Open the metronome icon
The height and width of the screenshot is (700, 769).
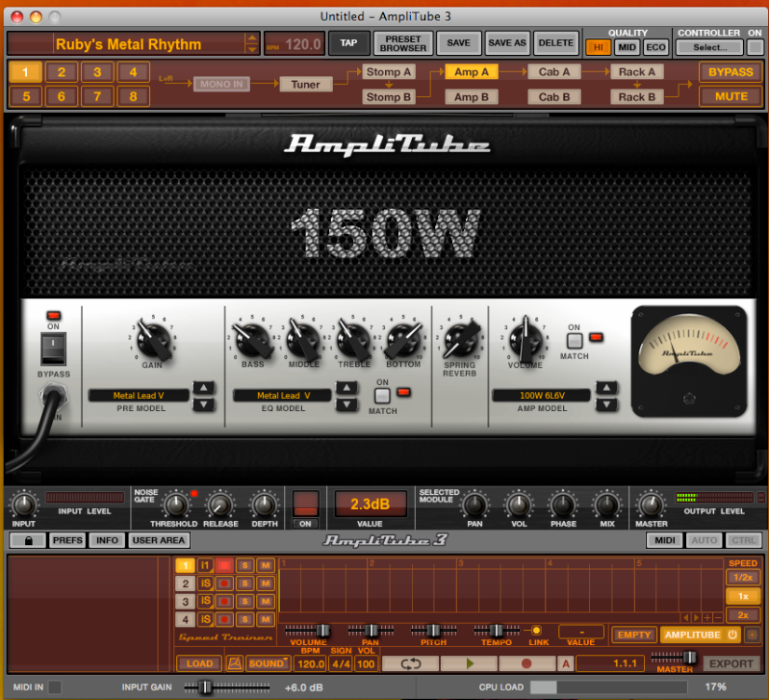pos(235,663)
